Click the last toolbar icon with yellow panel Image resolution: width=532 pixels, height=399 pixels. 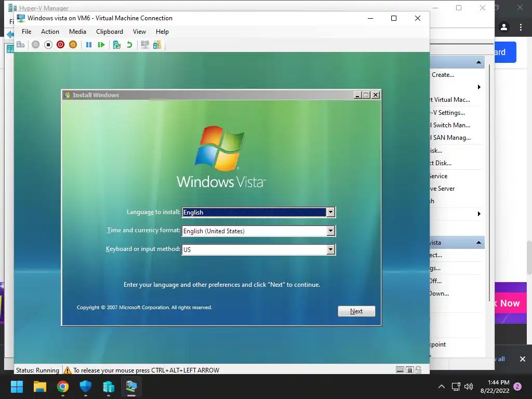(x=157, y=45)
